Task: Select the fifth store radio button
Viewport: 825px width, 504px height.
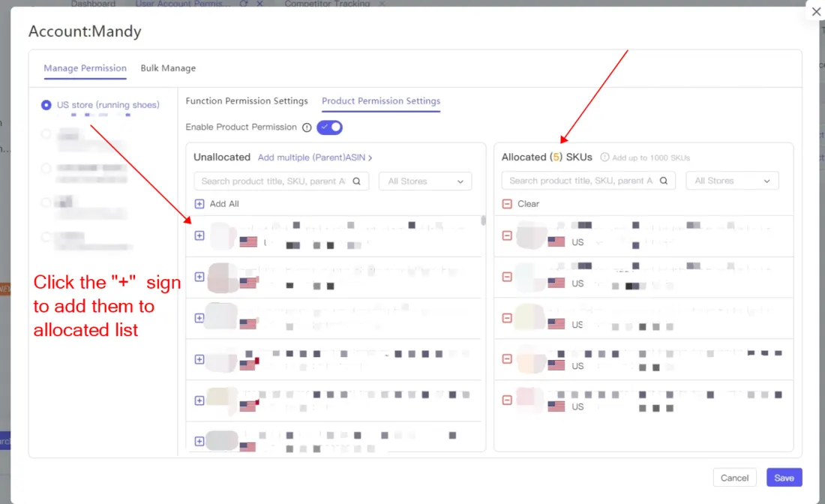Action: tap(46, 237)
